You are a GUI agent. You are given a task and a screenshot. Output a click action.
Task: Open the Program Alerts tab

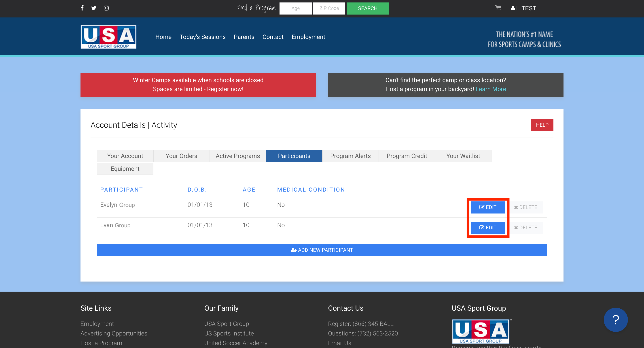click(x=350, y=156)
